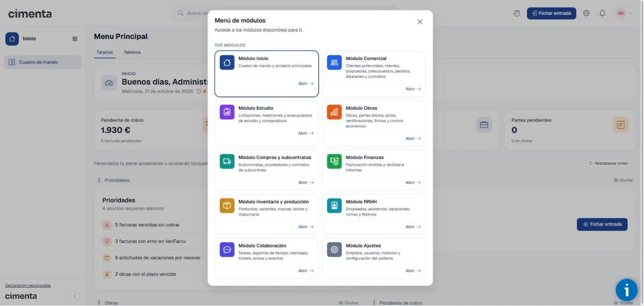This screenshot has height=306, width=644.
Task: Hide the Obras block with Ocultar
Action: coord(349,303)
